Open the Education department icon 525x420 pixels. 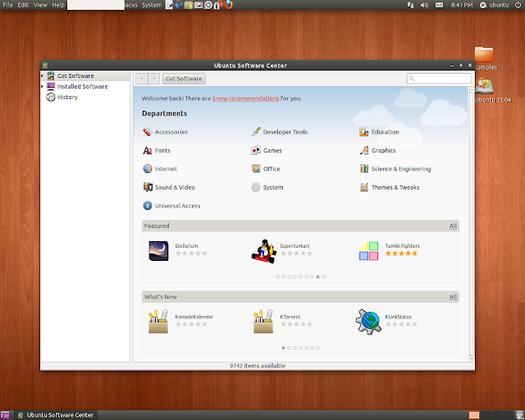(x=364, y=131)
